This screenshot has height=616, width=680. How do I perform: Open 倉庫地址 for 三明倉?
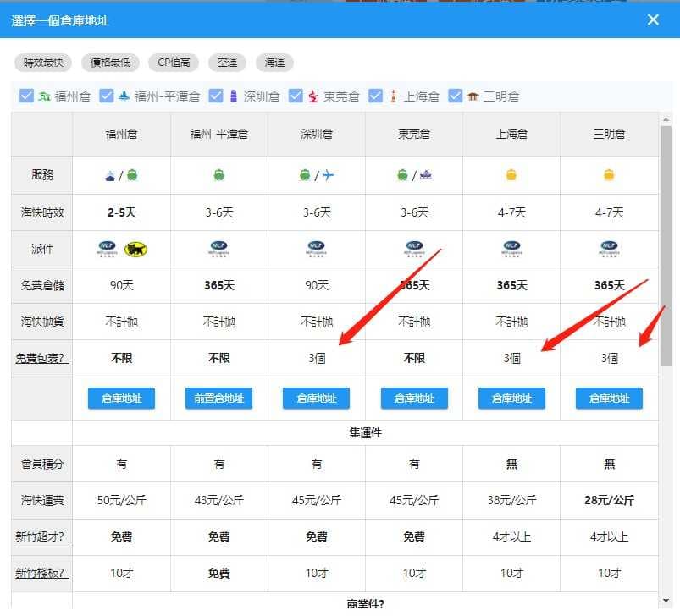pos(610,398)
